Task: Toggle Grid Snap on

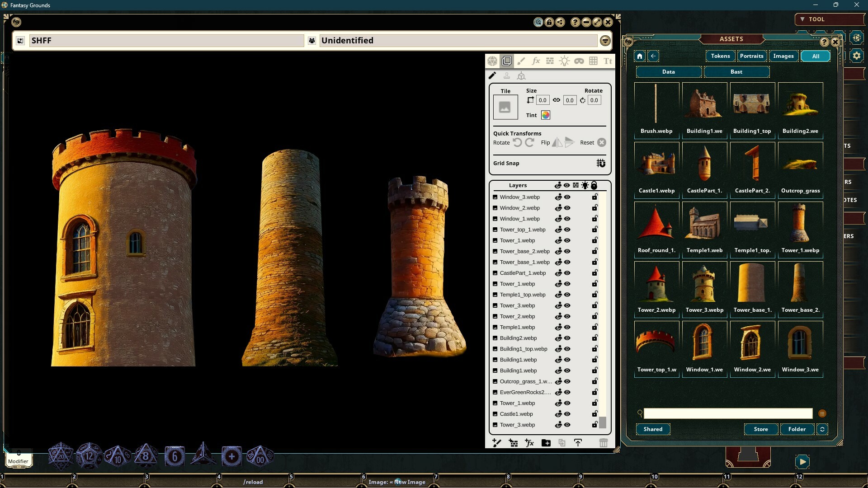Action: pyautogui.click(x=601, y=163)
